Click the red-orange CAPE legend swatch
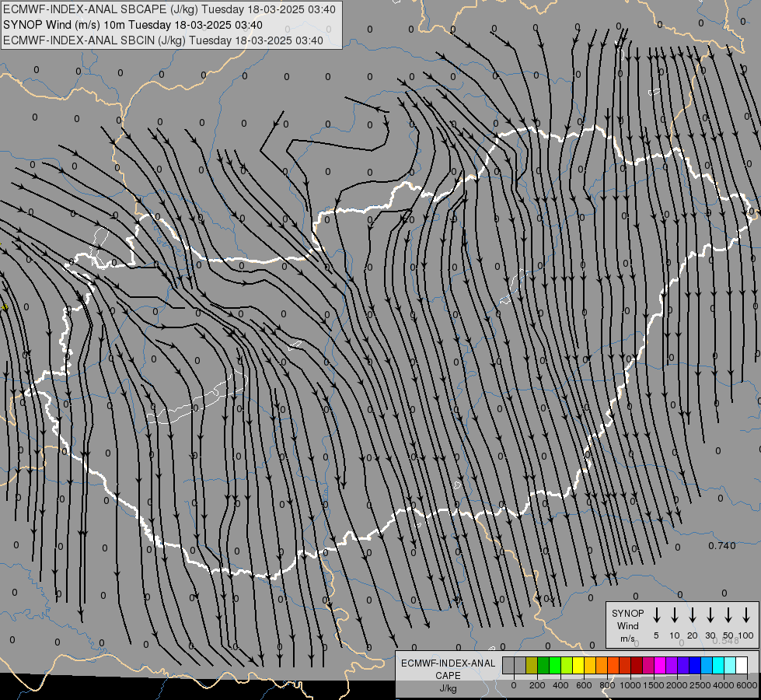Viewport: 761px width, 700px height. pyautogui.click(x=613, y=665)
